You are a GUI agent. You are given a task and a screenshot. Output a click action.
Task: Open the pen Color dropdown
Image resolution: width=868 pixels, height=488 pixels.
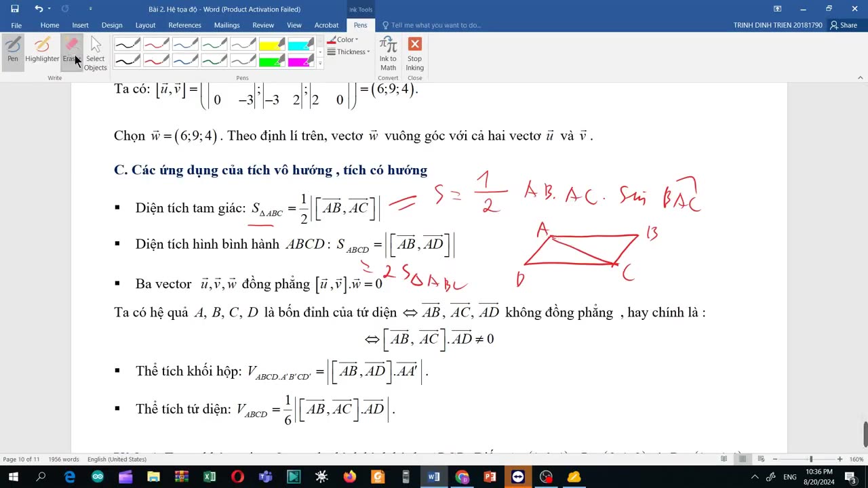point(343,40)
